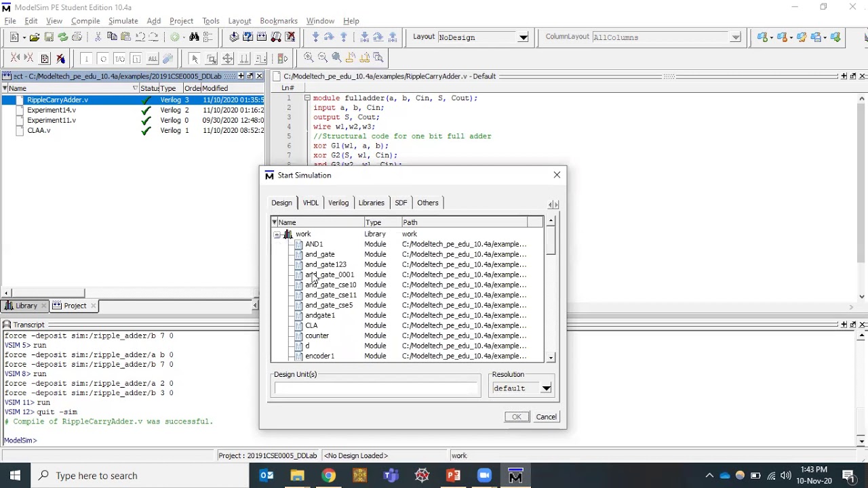Screen dimensions: 868x488
Task: Open Google Chrome from the taskbar
Action: coord(328,475)
